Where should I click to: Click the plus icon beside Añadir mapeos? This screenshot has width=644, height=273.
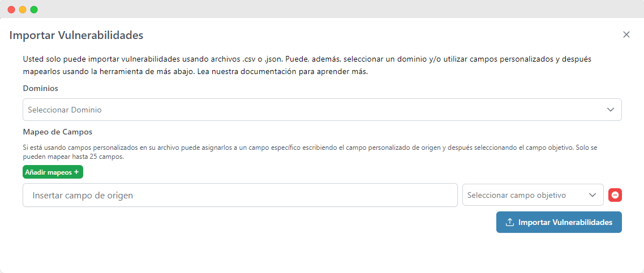pos(76,172)
